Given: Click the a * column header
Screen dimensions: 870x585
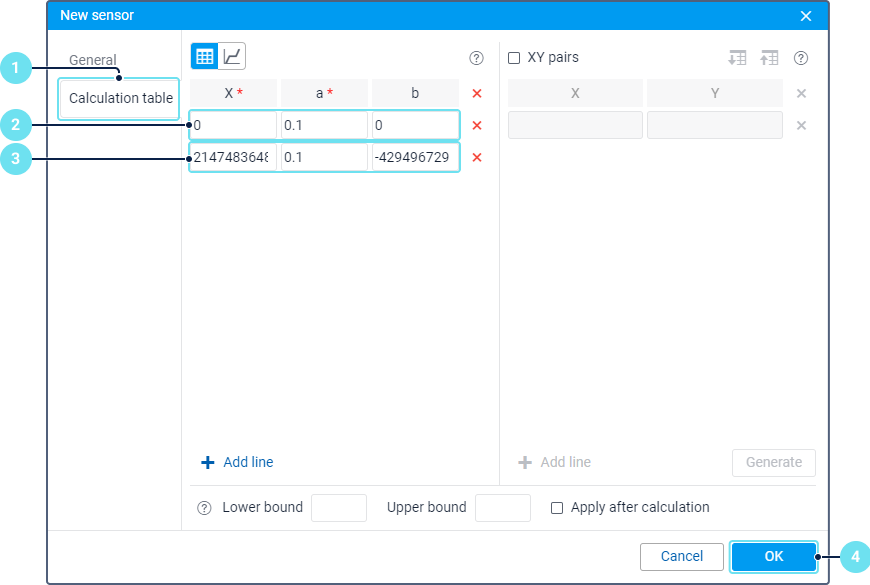Looking at the screenshot, I should 325,93.
